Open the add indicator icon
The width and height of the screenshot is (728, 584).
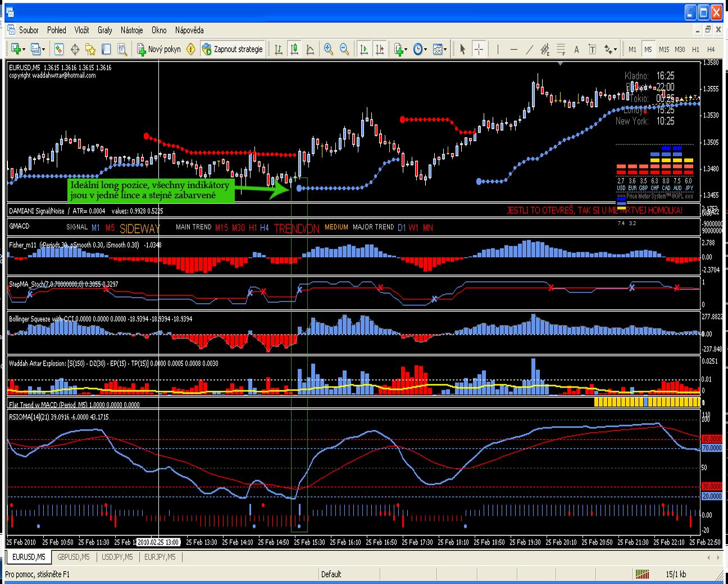click(x=399, y=49)
